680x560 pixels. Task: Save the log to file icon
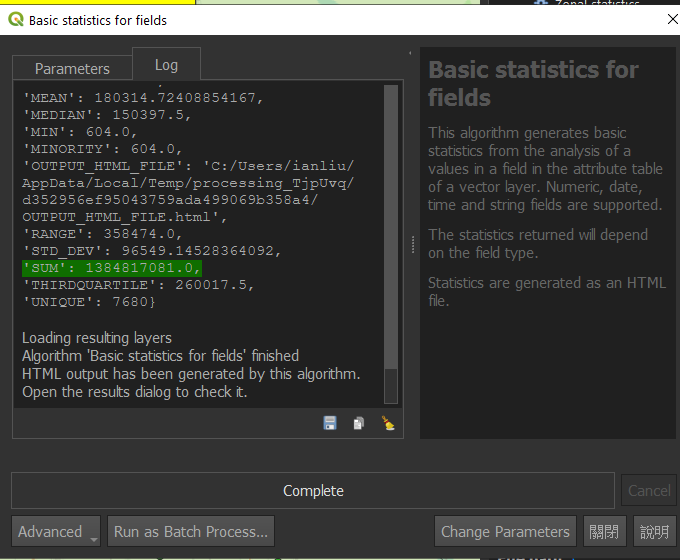(330, 423)
